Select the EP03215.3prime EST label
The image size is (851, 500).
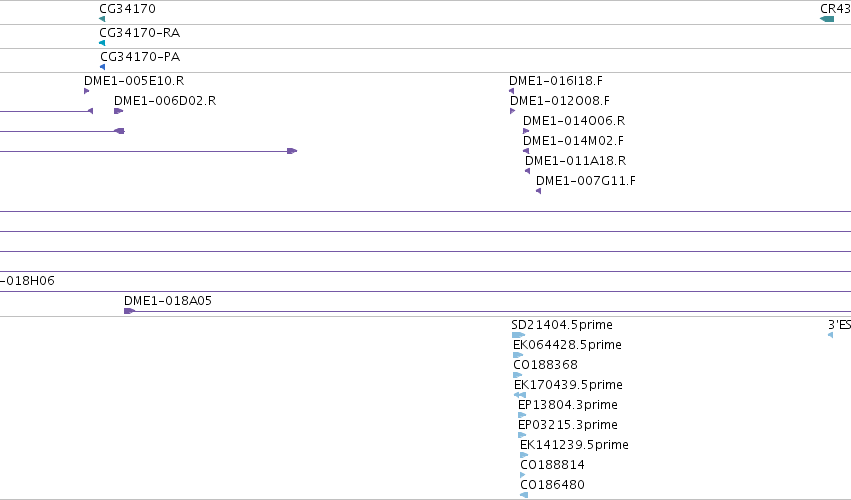click(568, 425)
